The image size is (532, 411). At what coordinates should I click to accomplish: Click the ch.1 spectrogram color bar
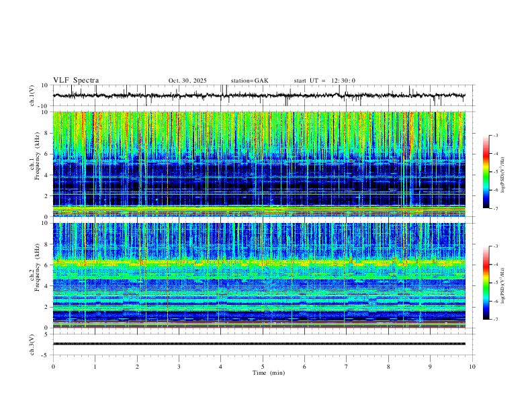486,172
